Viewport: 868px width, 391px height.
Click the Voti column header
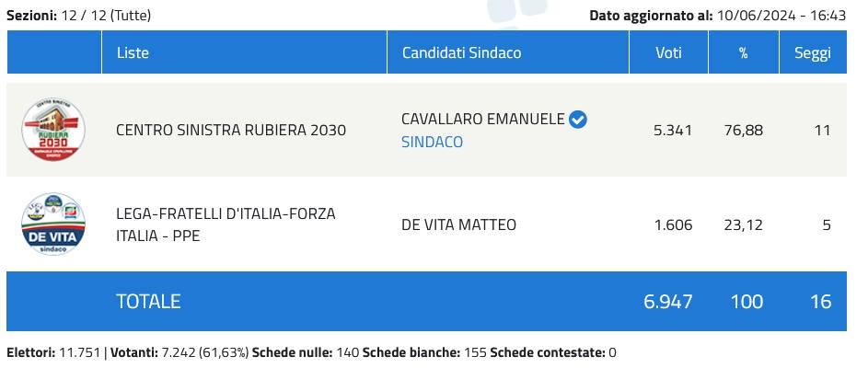tap(668, 52)
